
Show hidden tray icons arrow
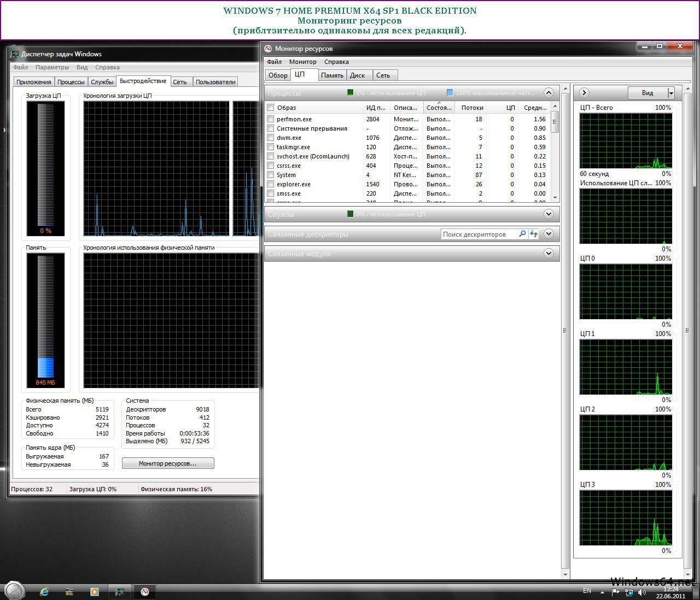(603, 592)
